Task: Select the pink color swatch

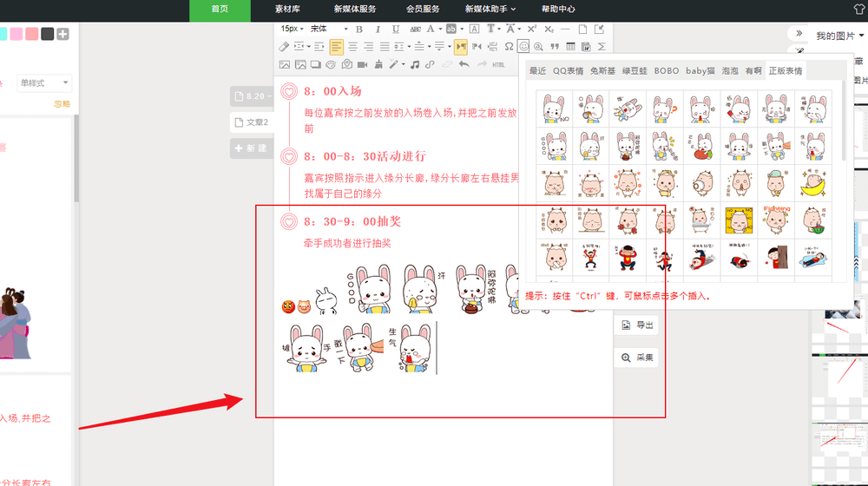Action: (x=16, y=35)
